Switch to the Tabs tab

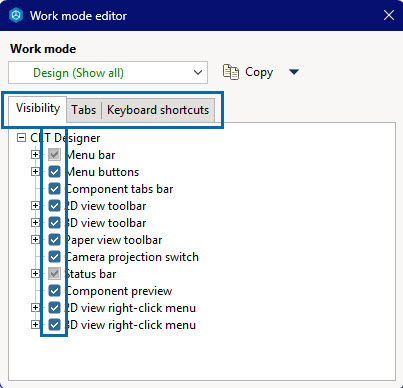[x=84, y=110]
